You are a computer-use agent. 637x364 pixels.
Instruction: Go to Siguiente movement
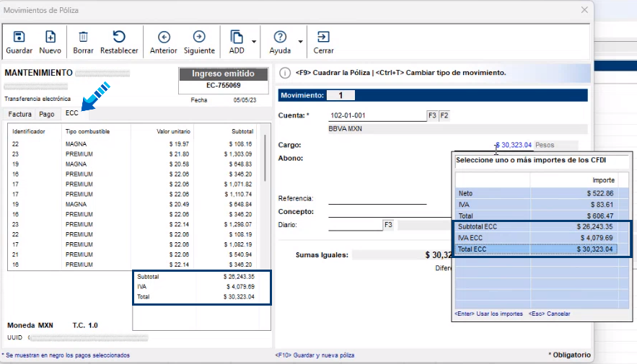[199, 42]
